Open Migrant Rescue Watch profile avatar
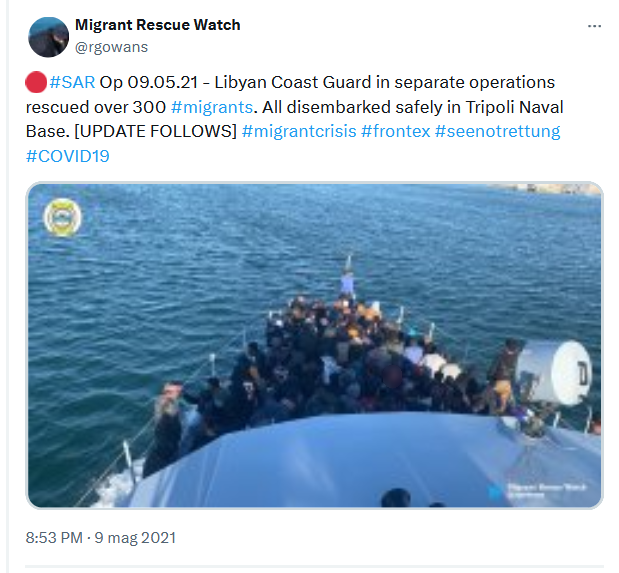This screenshot has height=573, width=619. click(x=49, y=37)
